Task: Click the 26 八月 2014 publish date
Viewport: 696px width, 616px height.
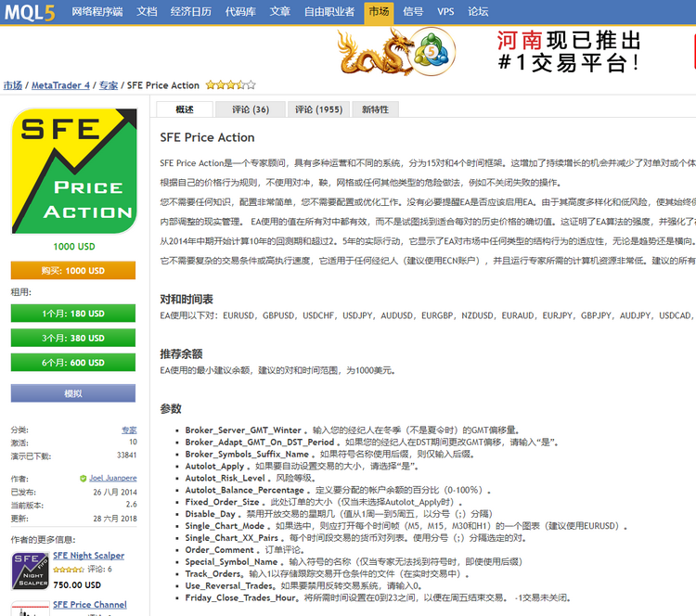Action: [115, 493]
